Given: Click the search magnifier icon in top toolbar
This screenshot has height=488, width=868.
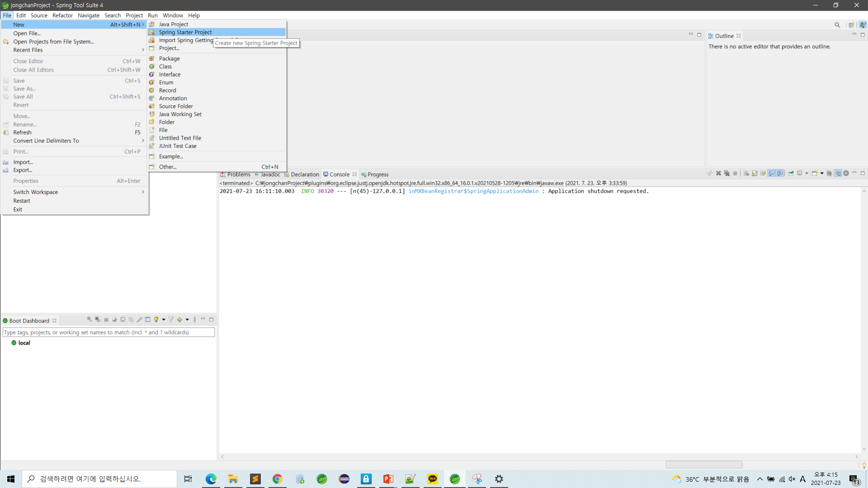Looking at the screenshot, I should tap(837, 25).
